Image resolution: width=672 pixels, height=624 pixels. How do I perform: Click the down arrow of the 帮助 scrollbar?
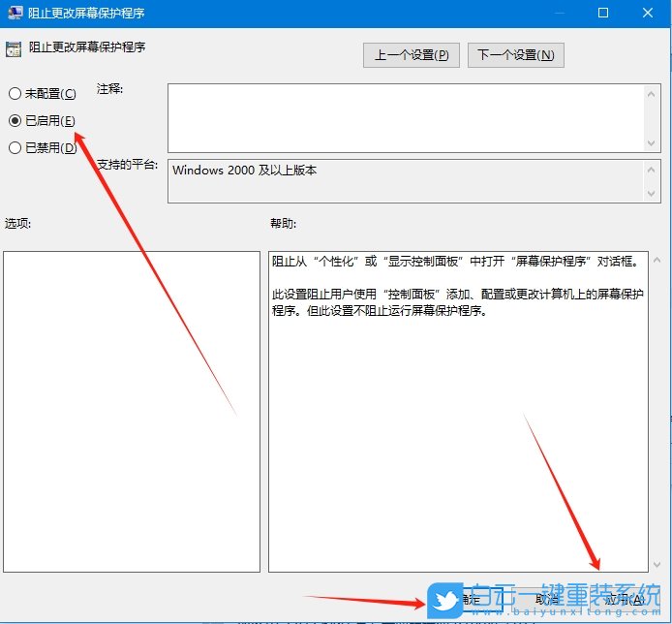tap(657, 564)
